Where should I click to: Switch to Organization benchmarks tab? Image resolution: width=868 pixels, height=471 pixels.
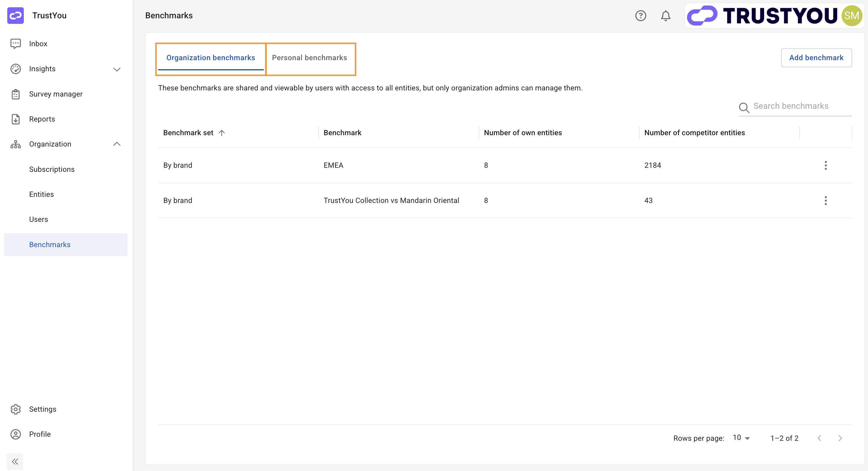tap(211, 58)
